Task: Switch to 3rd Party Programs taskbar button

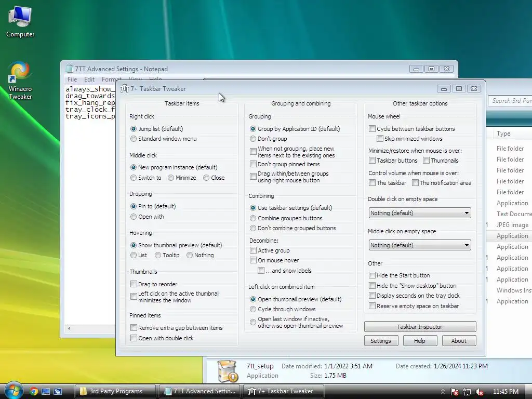Action: (x=115, y=391)
